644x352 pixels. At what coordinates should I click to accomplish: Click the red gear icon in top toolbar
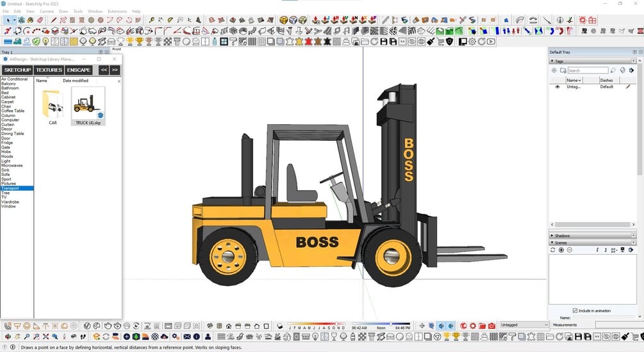pyautogui.click(x=582, y=20)
